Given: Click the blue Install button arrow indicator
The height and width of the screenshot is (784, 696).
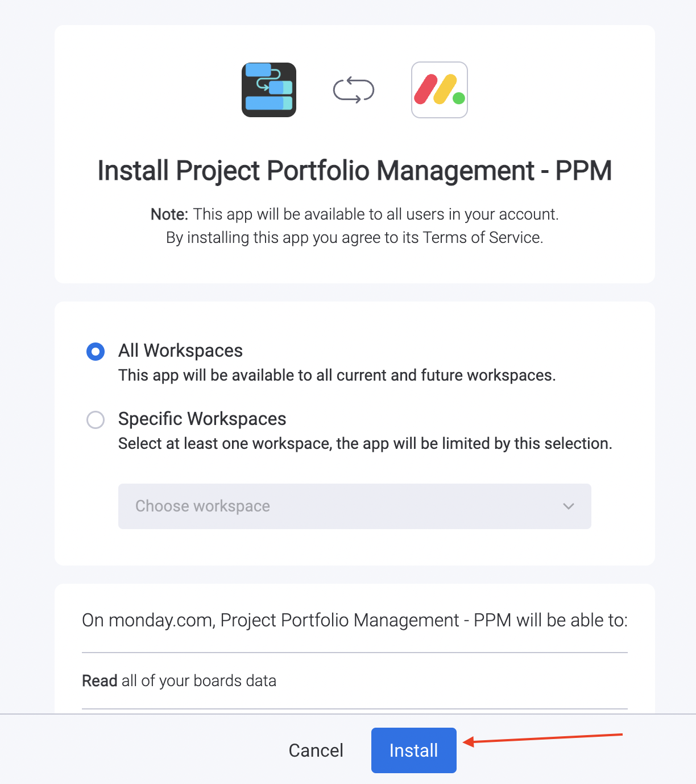Looking at the screenshot, I should 540,740.
